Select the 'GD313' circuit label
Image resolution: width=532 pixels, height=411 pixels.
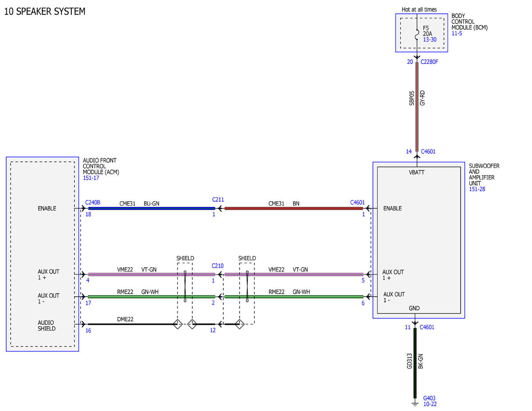[410, 361]
